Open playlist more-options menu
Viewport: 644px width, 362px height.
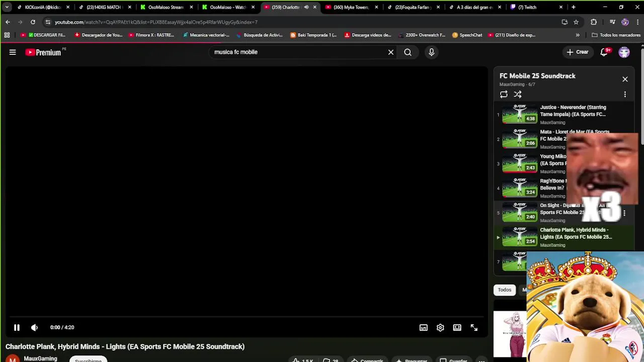(x=625, y=95)
